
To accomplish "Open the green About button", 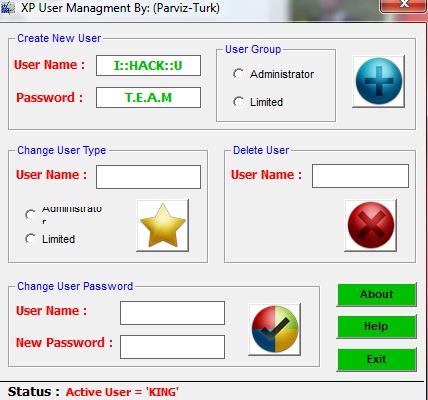I will pos(377,295).
